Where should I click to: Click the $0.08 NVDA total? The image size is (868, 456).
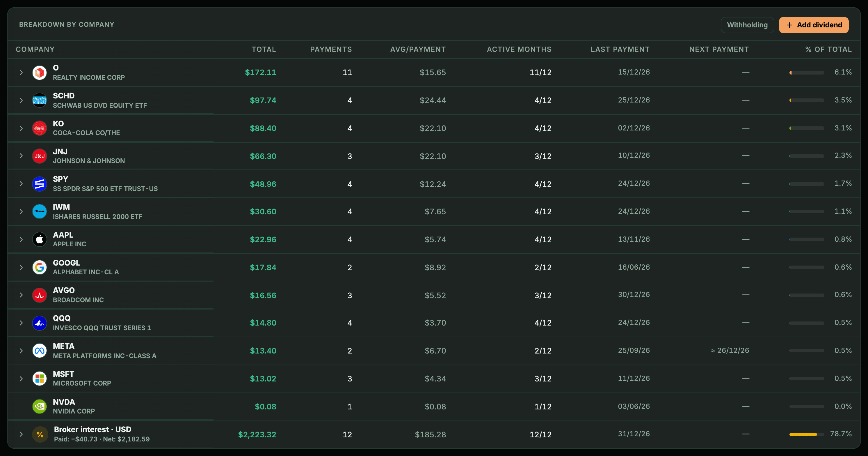[266, 407]
